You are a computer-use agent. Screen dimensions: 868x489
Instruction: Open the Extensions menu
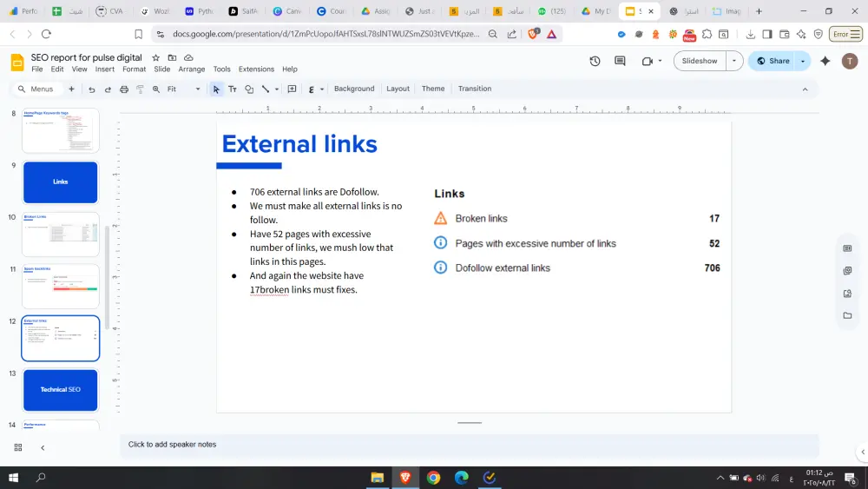click(x=256, y=69)
